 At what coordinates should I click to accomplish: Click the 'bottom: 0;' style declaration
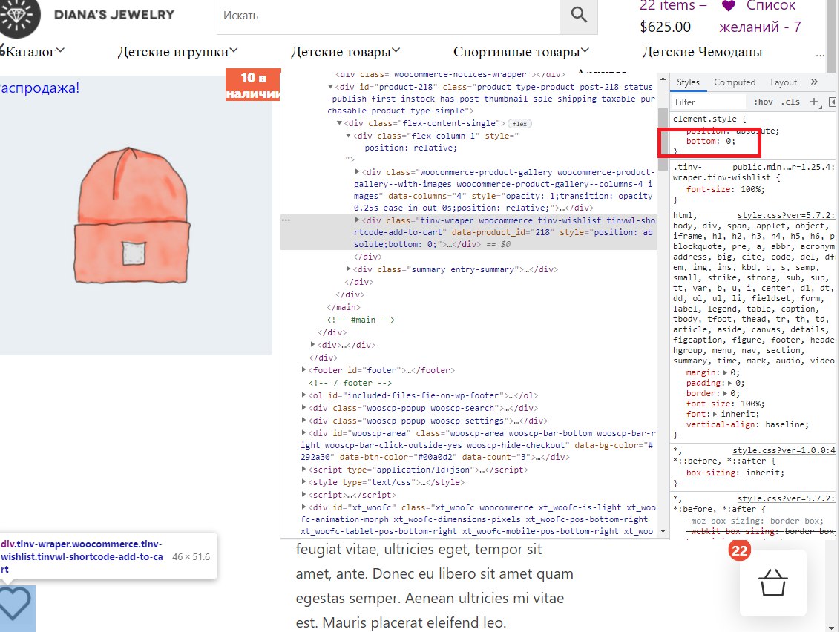(711, 142)
